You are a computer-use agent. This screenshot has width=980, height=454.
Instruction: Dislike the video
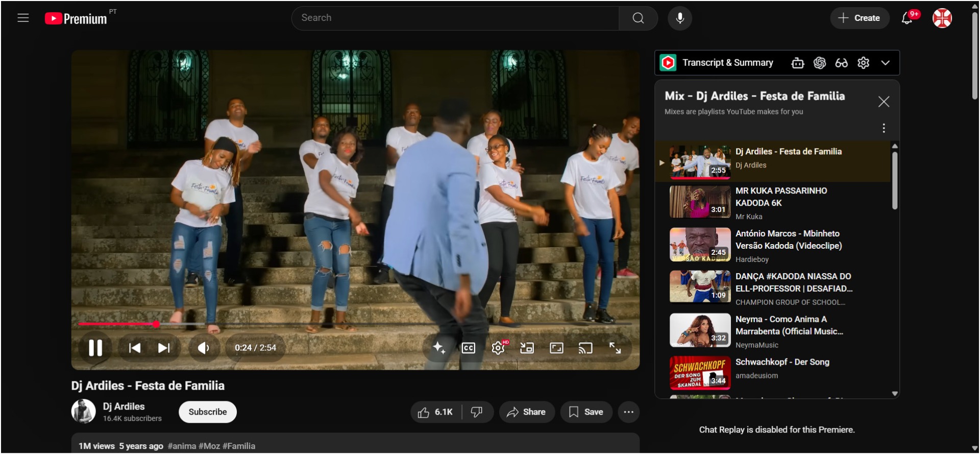tap(477, 412)
